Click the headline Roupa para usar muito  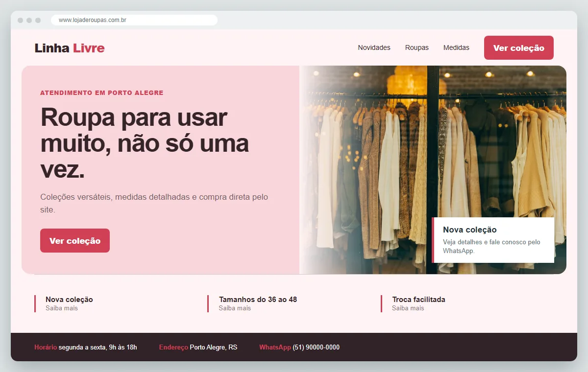coord(145,144)
